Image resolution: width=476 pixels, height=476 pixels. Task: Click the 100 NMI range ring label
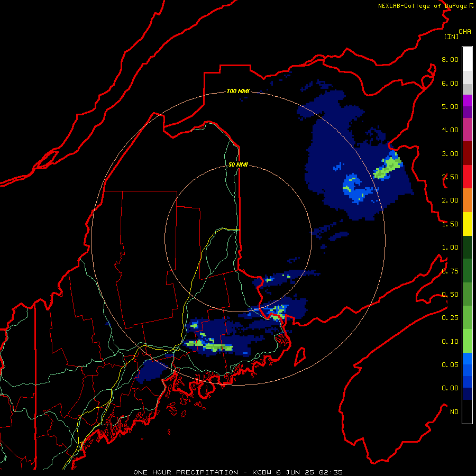[x=238, y=91]
